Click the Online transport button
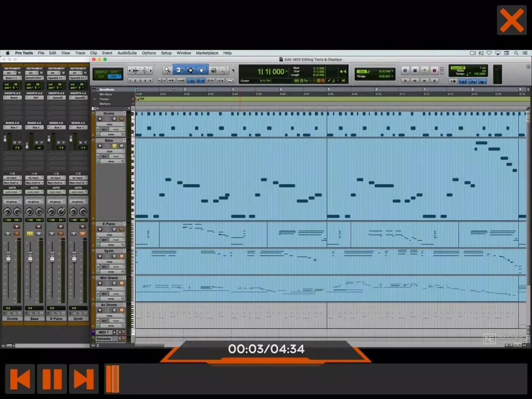The width and height of the screenshot is (532, 399). point(405,71)
